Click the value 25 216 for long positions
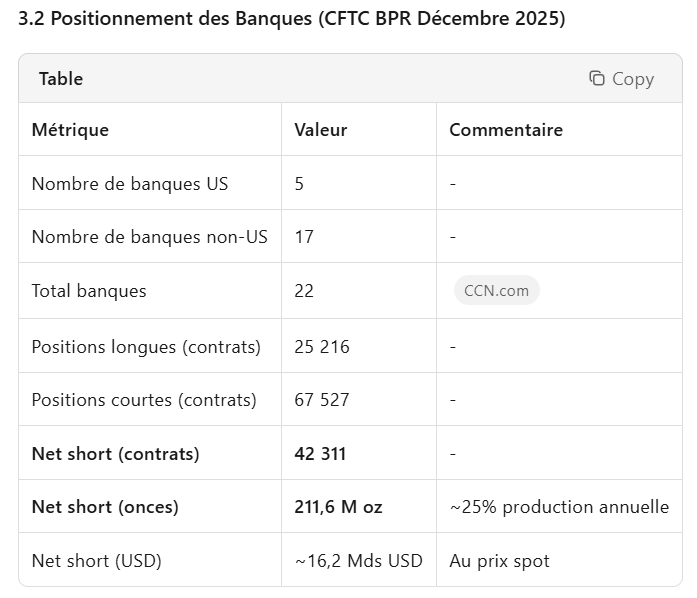This screenshot has width=697, height=598. click(322, 347)
